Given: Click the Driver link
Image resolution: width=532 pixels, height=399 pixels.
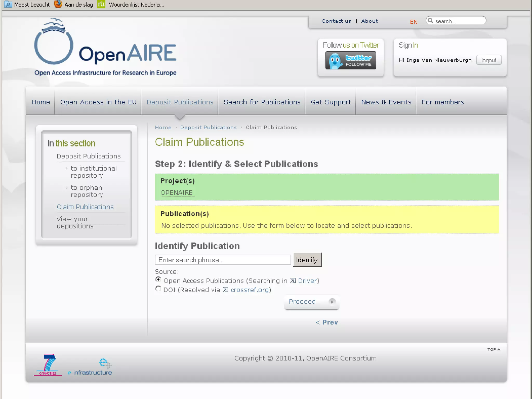Looking at the screenshot, I should (307, 281).
